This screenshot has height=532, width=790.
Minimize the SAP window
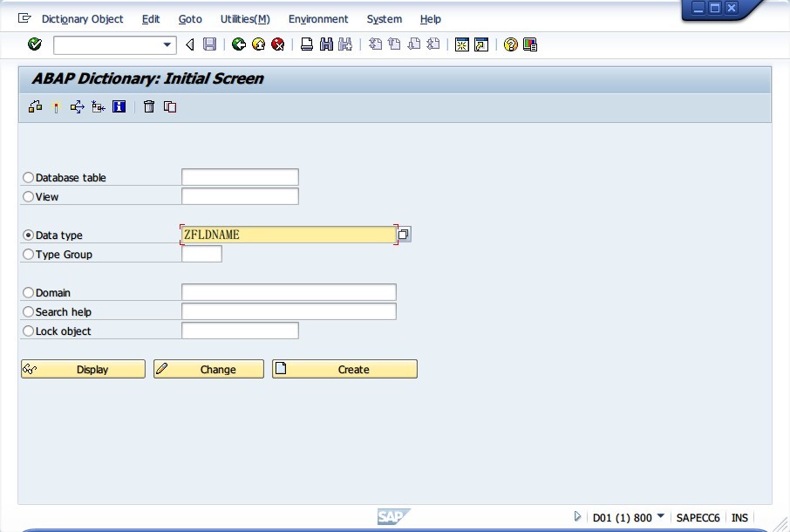coord(698,8)
